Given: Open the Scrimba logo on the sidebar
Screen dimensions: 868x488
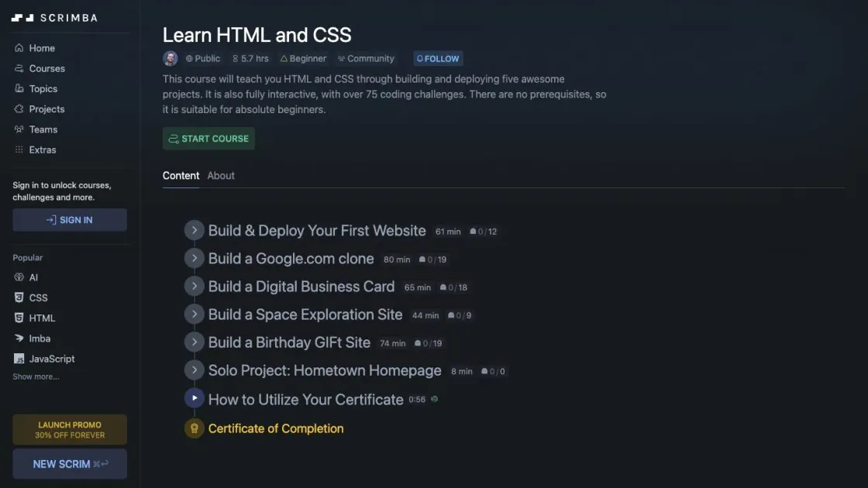Looking at the screenshot, I should coord(54,17).
